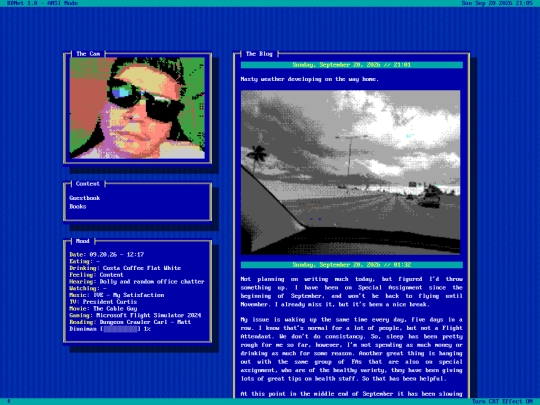The width and height of the screenshot is (540, 405).
Task: Click the Content panel title
Action: tap(88, 184)
